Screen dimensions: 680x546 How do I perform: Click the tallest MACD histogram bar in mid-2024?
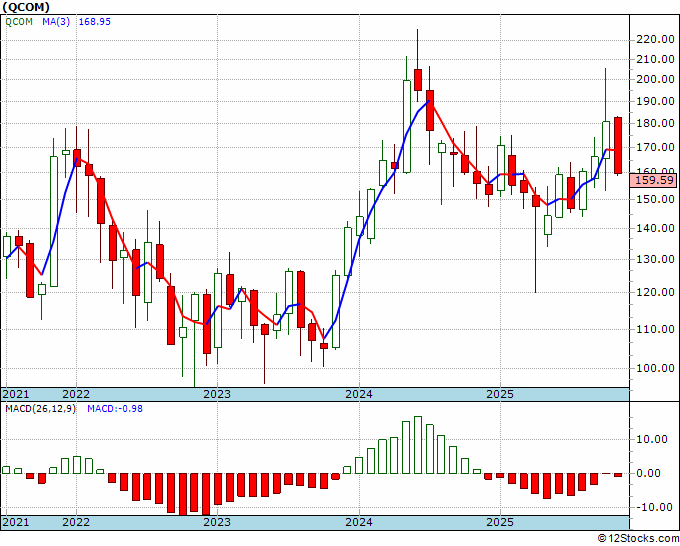[418, 445]
